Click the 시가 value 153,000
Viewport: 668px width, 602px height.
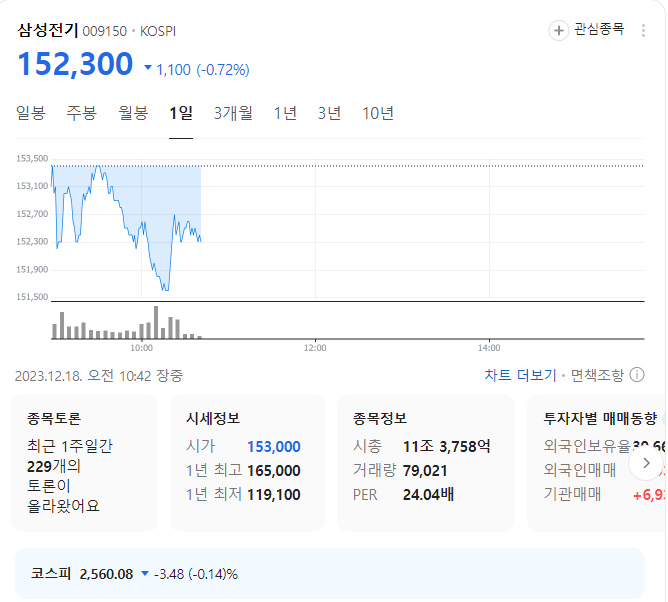pos(274,446)
